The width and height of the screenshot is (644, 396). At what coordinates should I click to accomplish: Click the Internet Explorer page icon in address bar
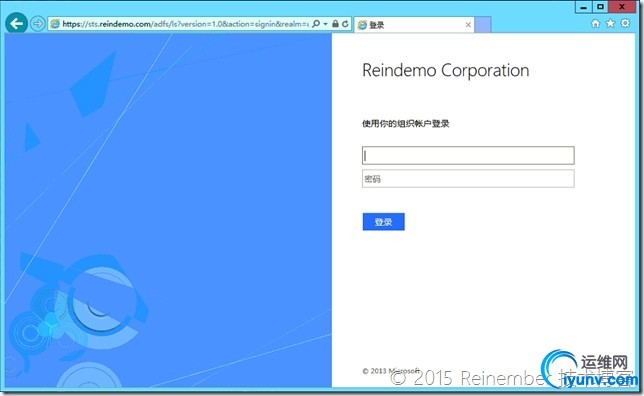point(55,24)
